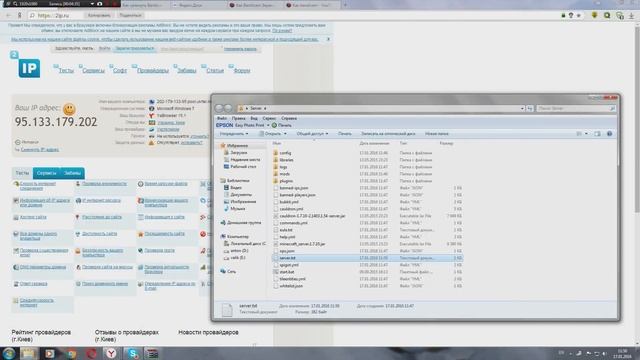Click the Explorer search field
The image size is (640, 360).
coord(576,109)
